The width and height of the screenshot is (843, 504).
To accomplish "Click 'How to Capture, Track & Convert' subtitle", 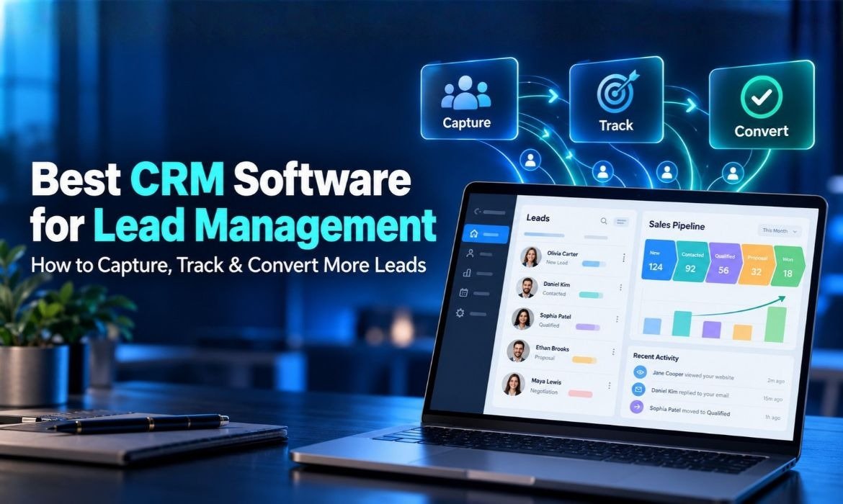I will [228, 265].
